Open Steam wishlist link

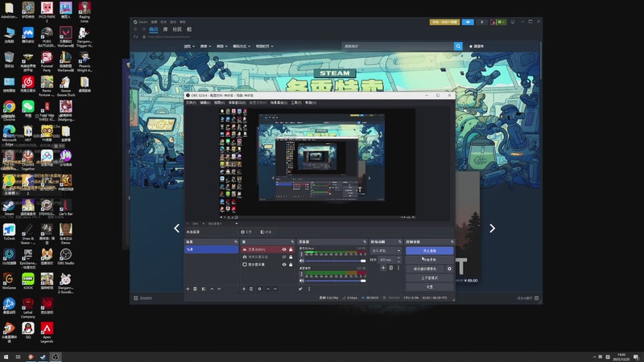pos(477,47)
